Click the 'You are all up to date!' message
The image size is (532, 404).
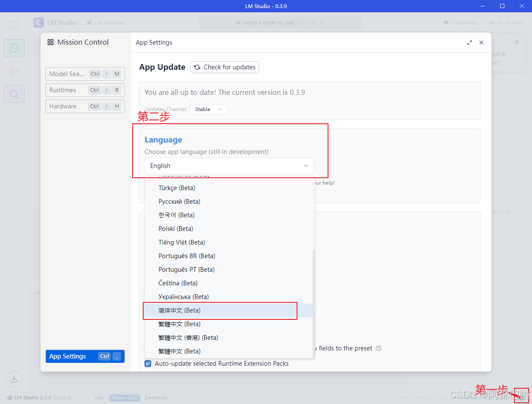pos(225,92)
